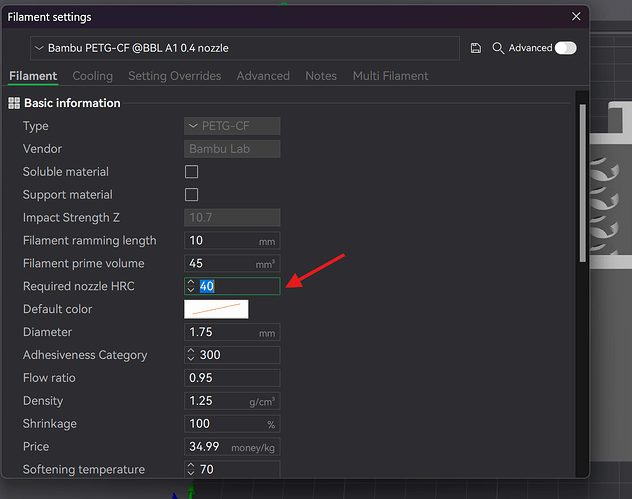632x499 pixels.
Task: Click the Flow ratio input field
Action: tap(232, 378)
